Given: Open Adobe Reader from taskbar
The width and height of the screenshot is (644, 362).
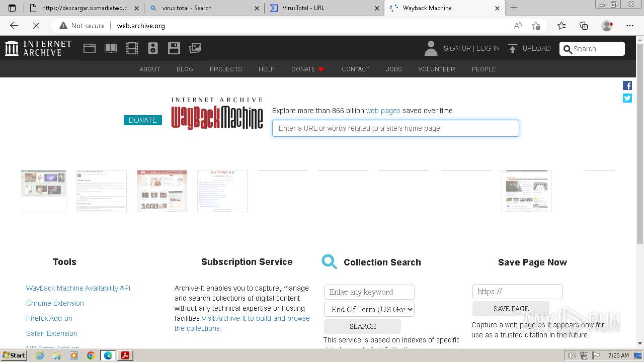Looking at the screenshot, I should [125, 355].
